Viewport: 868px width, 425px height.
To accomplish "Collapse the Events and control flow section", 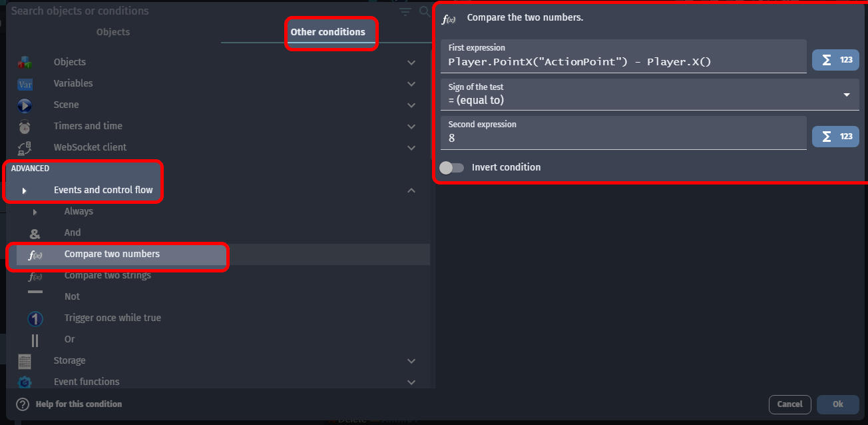I will (x=411, y=191).
